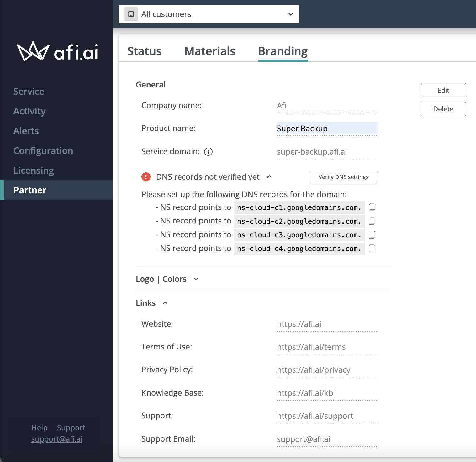Select ns-cloud-c2.googledomains.com. text
Image resolution: width=476 pixels, height=462 pixels.
click(x=299, y=221)
